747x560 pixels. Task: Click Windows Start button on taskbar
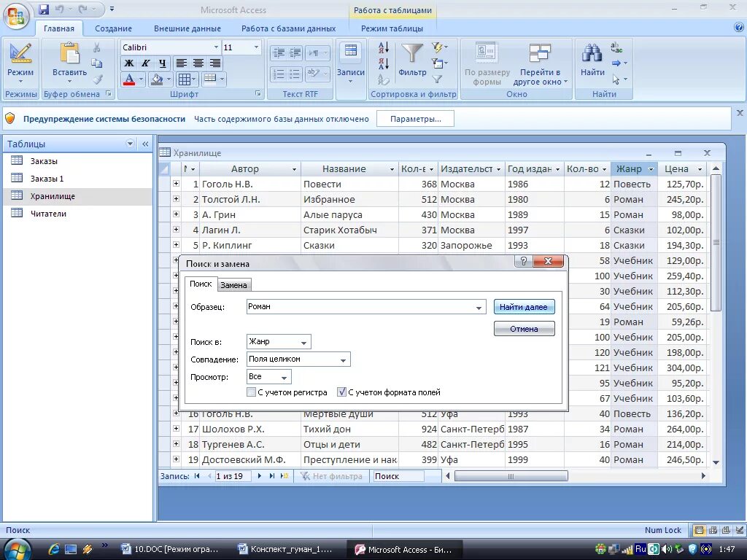[18, 548]
